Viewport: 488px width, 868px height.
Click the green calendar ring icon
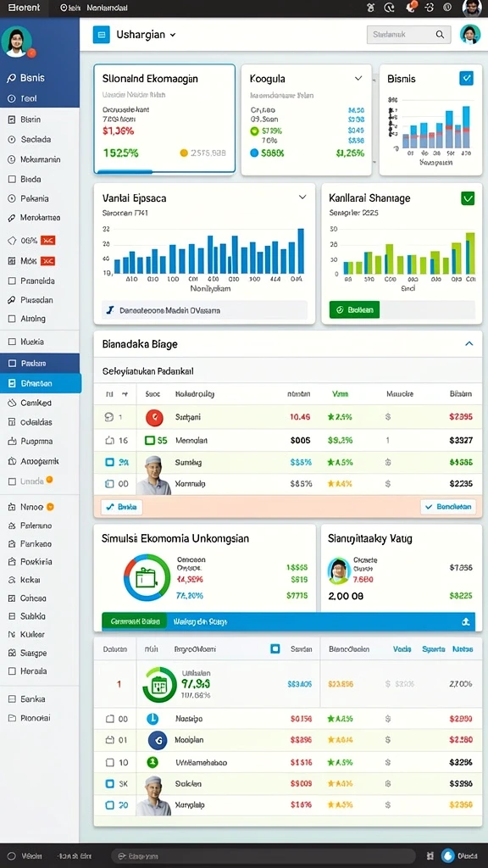pos(159,685)
